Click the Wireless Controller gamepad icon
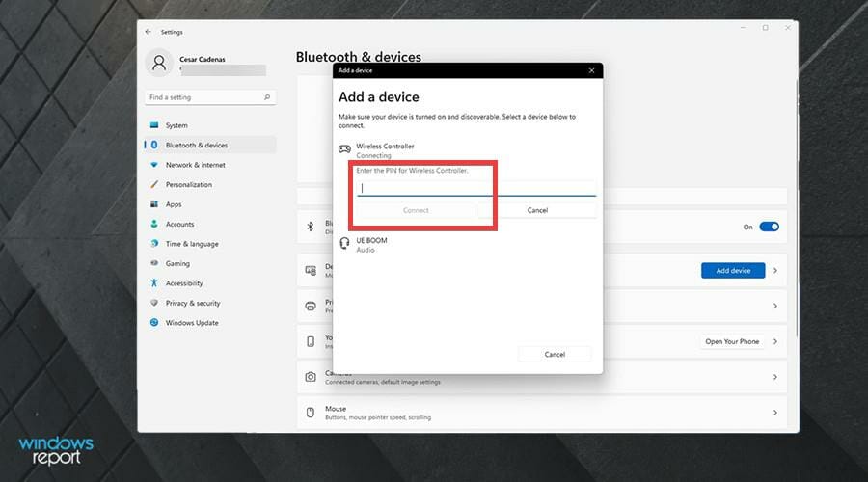868x482 pixels. pos(344,148)
